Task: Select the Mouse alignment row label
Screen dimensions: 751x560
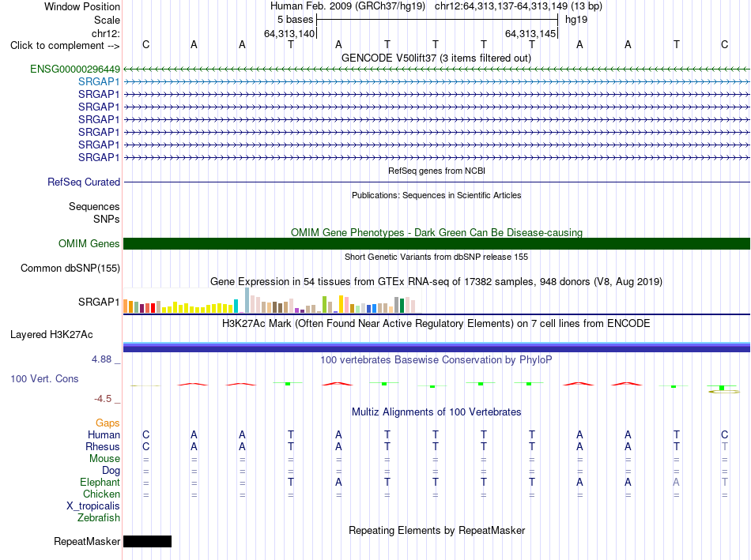Action: click(104, 459)
